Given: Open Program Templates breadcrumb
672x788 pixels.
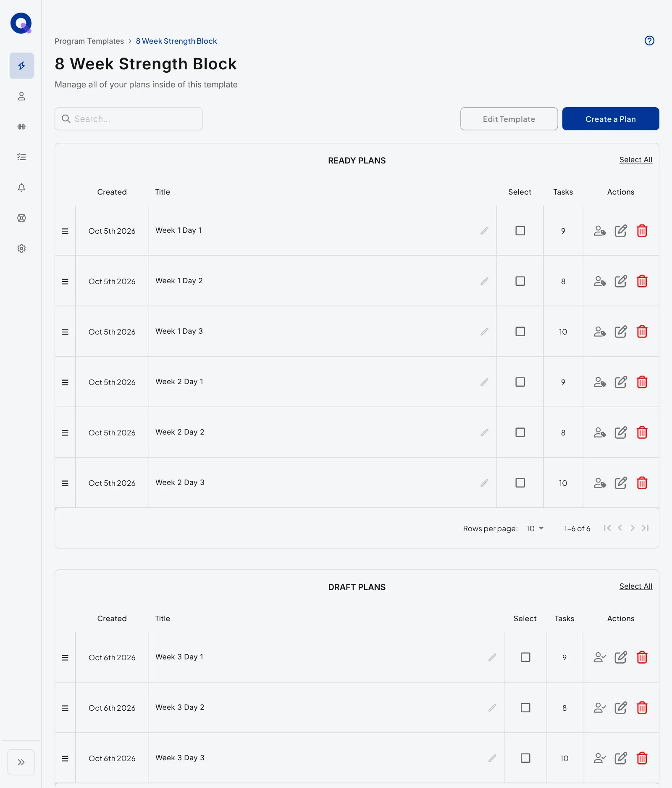Looking at the screenshot, I should [89, 41].
